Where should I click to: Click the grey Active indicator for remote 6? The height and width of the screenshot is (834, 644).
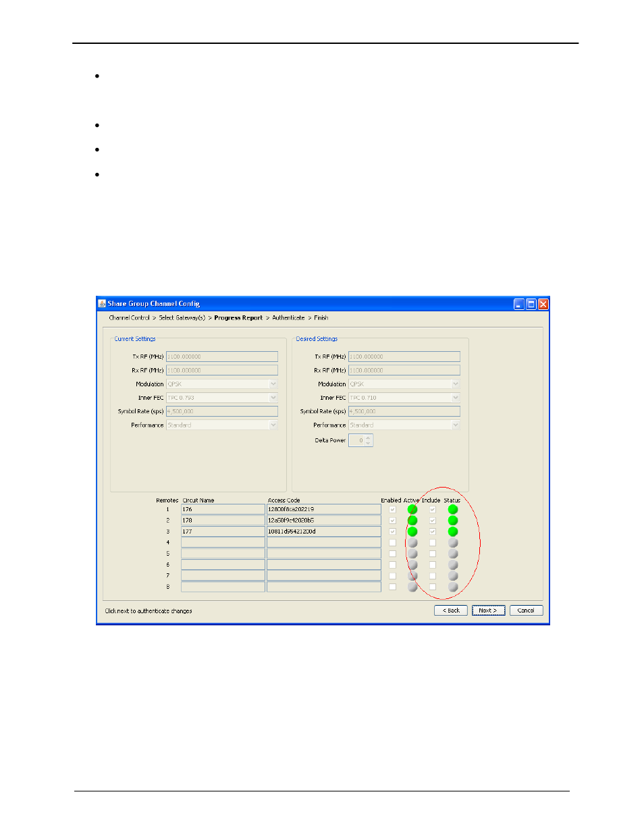click(x=412, y=565)
